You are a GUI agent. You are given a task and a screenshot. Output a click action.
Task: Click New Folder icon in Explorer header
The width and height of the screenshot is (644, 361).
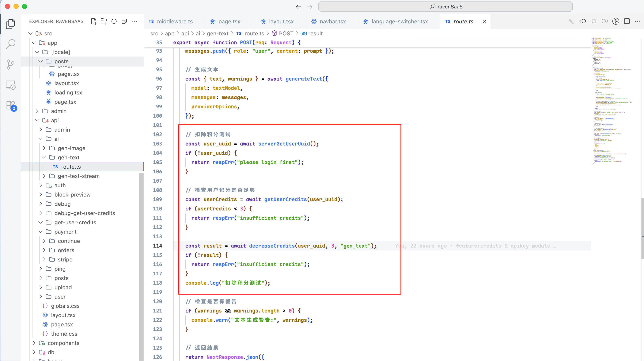(104, 22)
